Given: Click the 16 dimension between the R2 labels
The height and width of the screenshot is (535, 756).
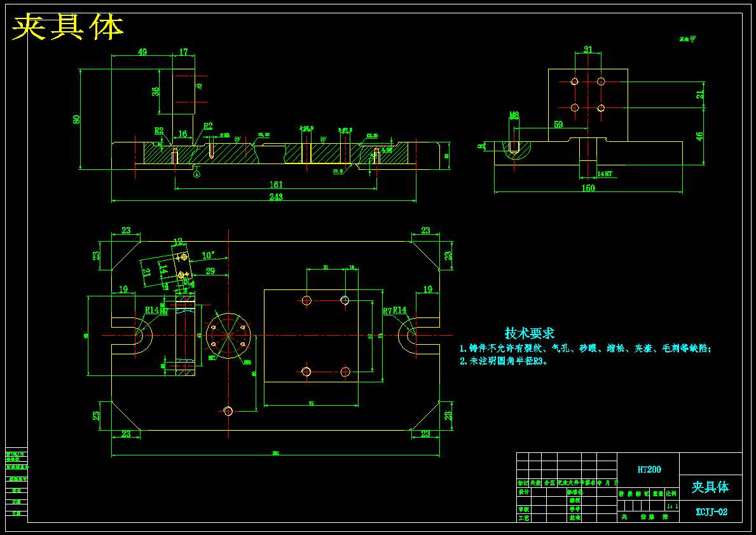Looking at the screenshot, I should point(182,134).
